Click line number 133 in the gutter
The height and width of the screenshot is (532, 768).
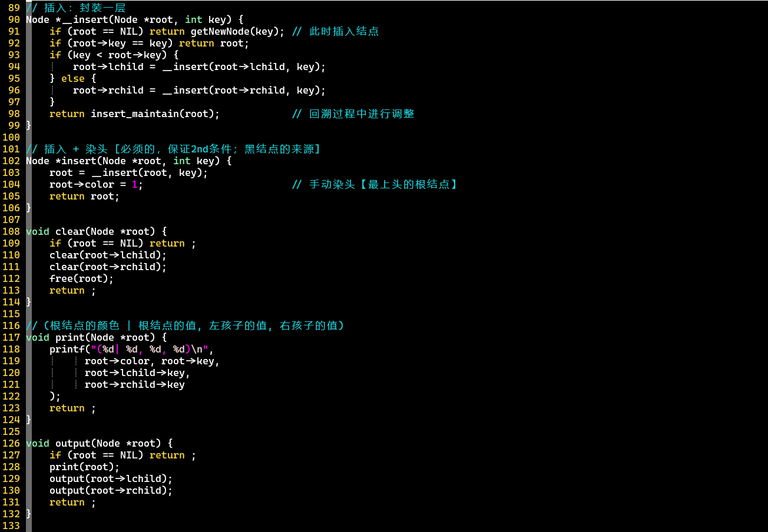point(11,526)
